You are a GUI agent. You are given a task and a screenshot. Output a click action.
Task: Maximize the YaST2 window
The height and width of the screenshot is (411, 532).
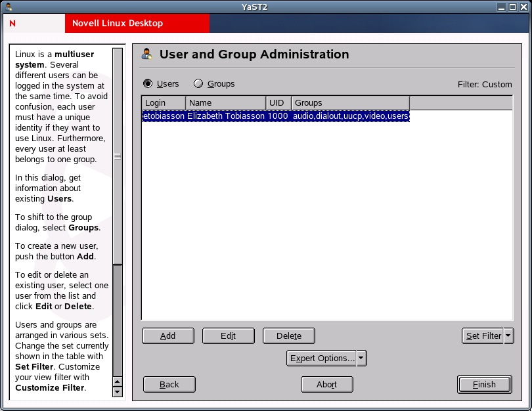click(x=513, y=7)
